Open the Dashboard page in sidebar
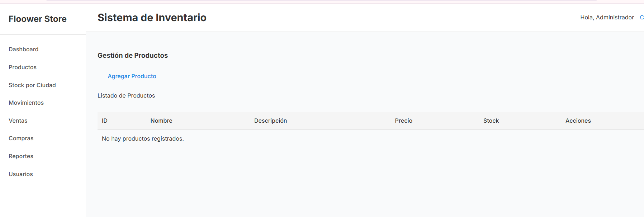The width and height of the screenshot is (644, 217). point(24,49)
